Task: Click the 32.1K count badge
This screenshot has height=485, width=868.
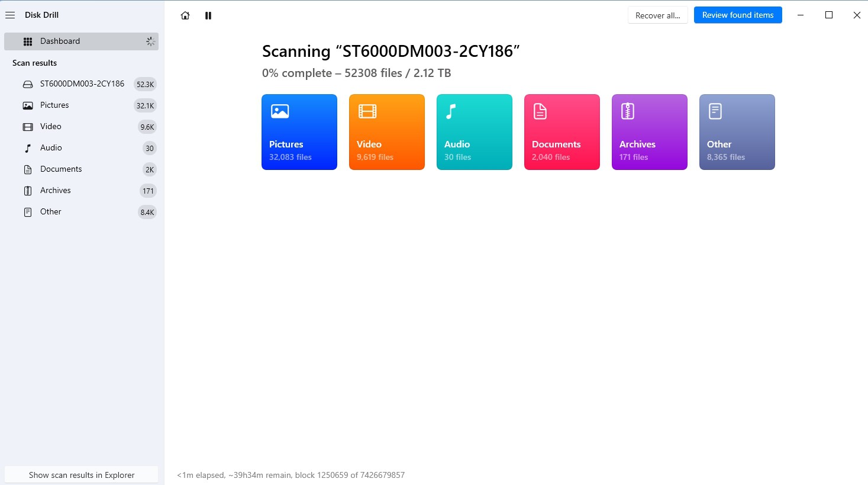Action: [145, 105]
